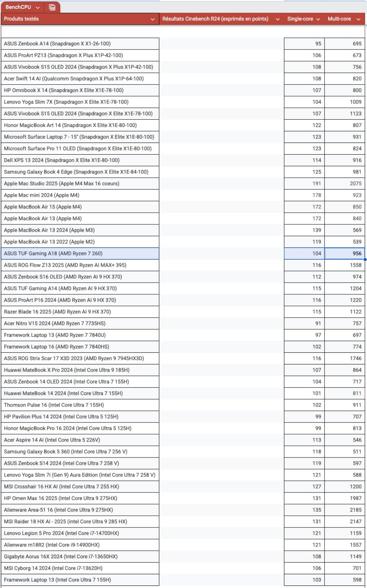The image size is (367, 588).
Task: Click the HP Omnibook X 14 cell
Action: click(x=80, y=91)
